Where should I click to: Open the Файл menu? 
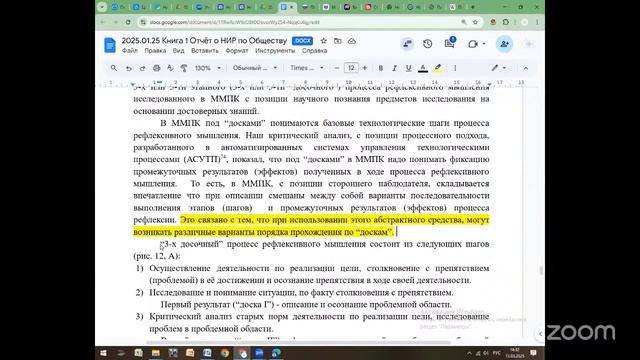coord(129,51)
